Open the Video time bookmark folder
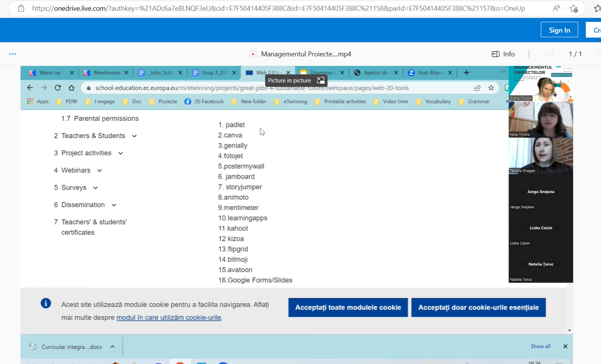The width and height of the screenshot is (601, 364). click(391, 102)
